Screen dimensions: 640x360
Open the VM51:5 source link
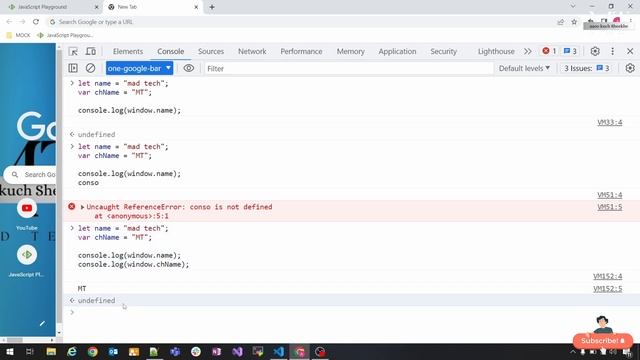[x=609, y=207]
